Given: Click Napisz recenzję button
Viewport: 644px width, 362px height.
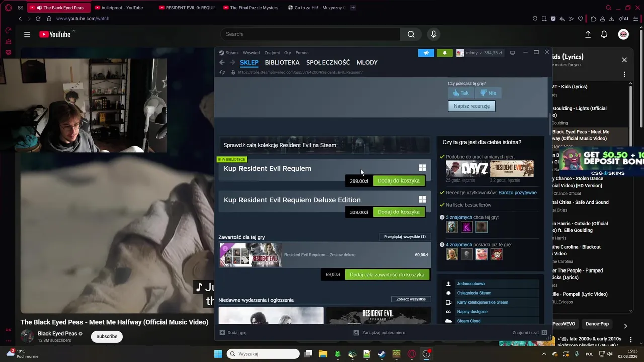Looking at the screenshot, I should point(471,106).
